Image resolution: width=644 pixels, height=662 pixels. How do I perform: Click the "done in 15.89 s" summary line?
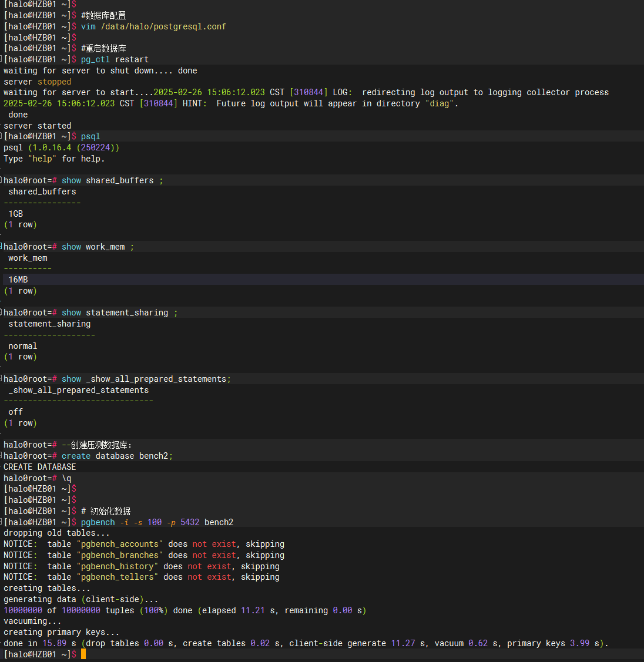click(306, 643)
